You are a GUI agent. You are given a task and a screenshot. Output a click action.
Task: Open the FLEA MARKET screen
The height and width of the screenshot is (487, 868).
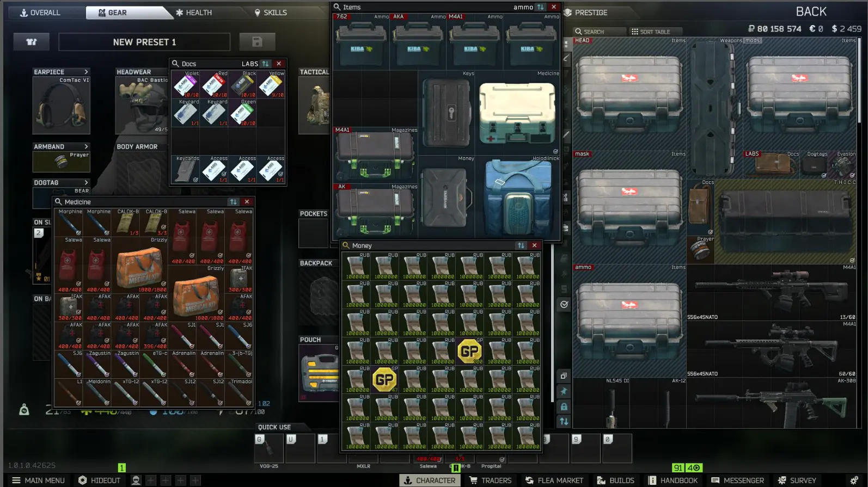554,480
